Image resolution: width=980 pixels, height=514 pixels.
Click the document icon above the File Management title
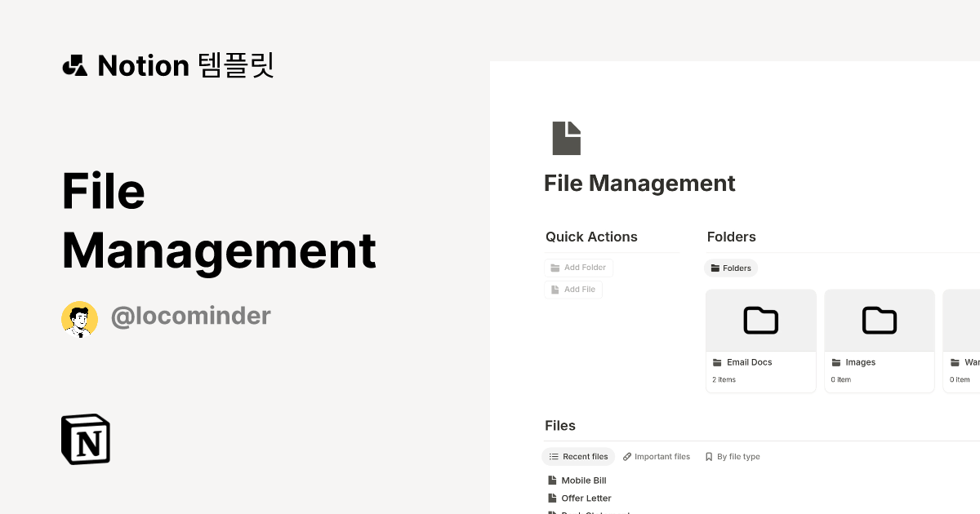tap(566, 137)
